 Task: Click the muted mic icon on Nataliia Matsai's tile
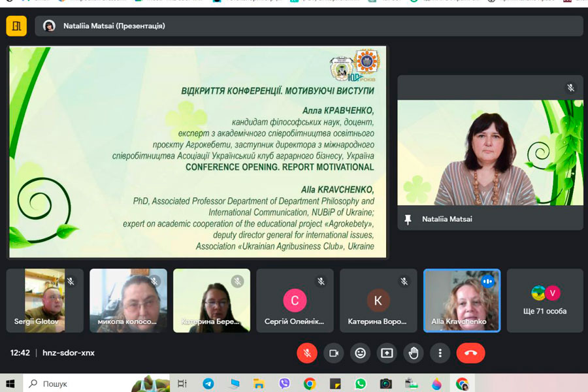coord(571,88)
